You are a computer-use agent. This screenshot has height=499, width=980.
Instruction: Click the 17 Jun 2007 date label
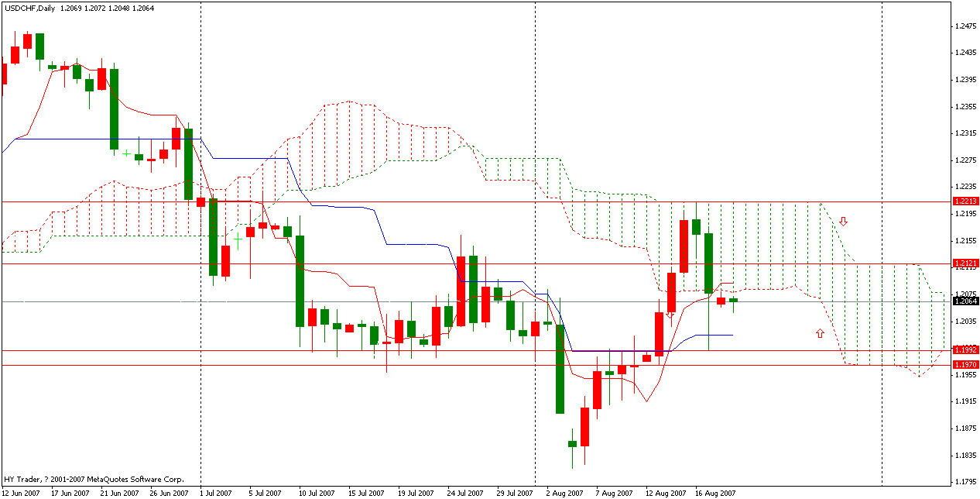pyautogui.click(x=71, y=493)
